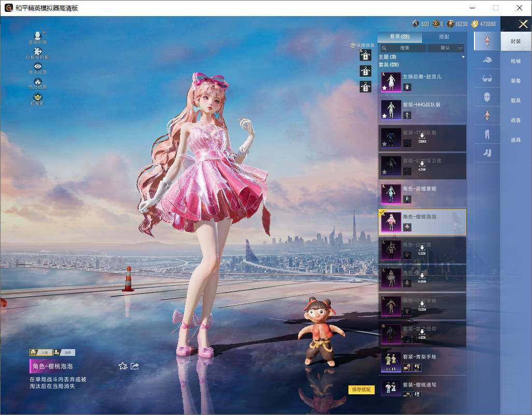The image size is (532, 415).
Task: Click 500 silver currency icon
Action: point(416,24)
